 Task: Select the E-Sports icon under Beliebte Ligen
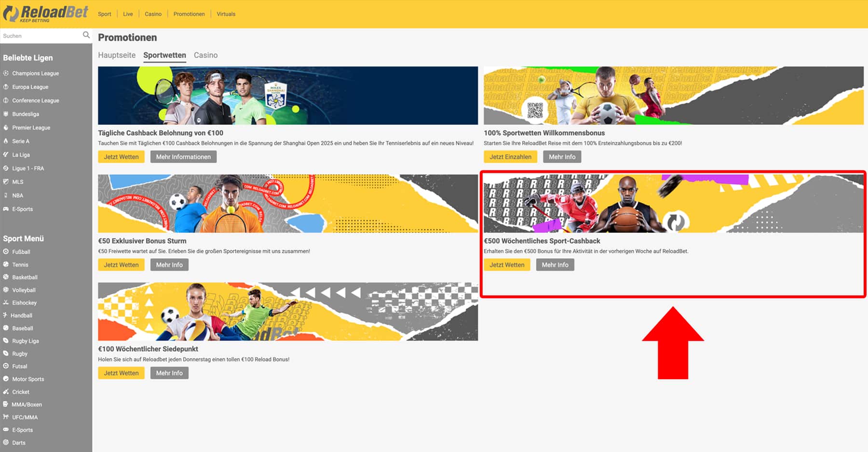(6, 209)
